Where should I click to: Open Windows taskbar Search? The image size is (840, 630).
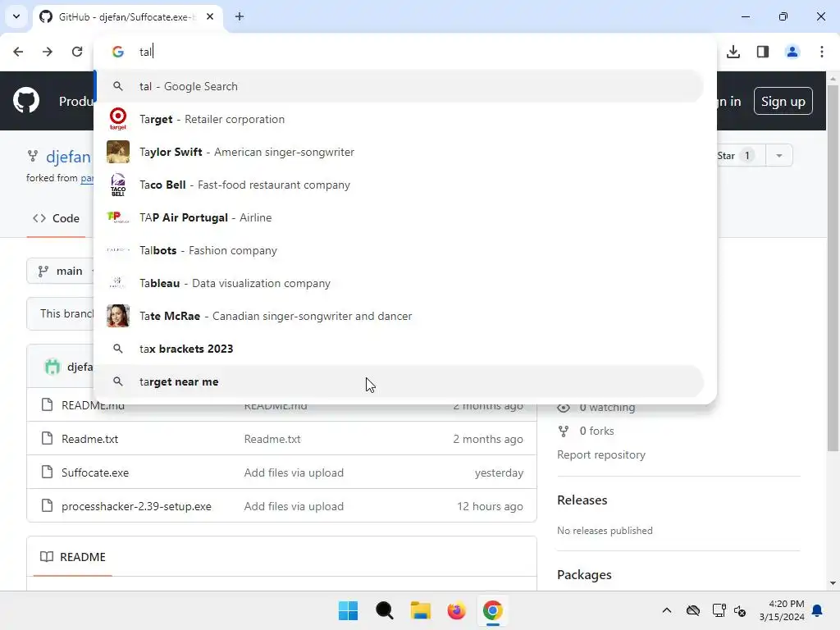(x=385, y=610)
